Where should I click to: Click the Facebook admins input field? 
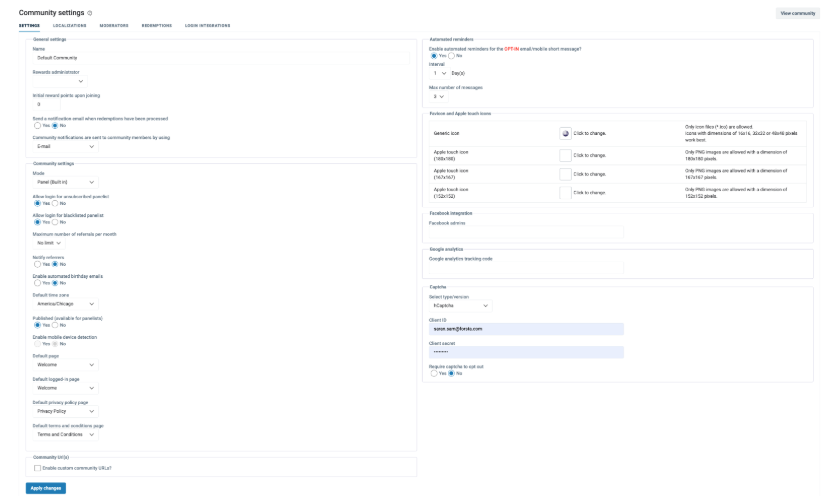coord(526,232)
